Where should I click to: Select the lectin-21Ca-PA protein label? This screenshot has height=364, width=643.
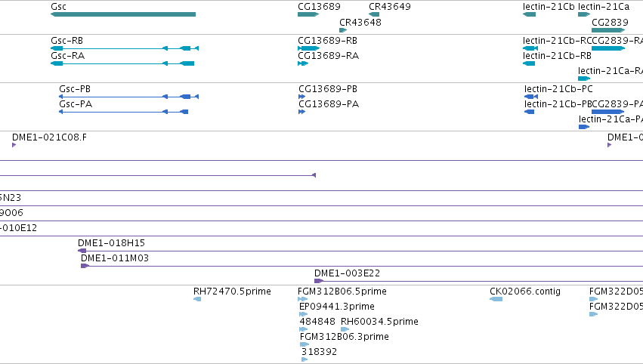pyautogui.click(x=611, y=119)
